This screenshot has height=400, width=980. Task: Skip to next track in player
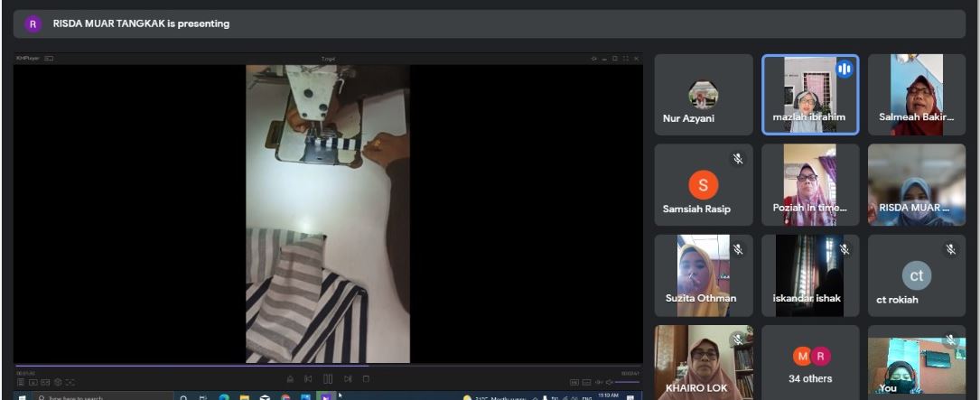(349, 379)
